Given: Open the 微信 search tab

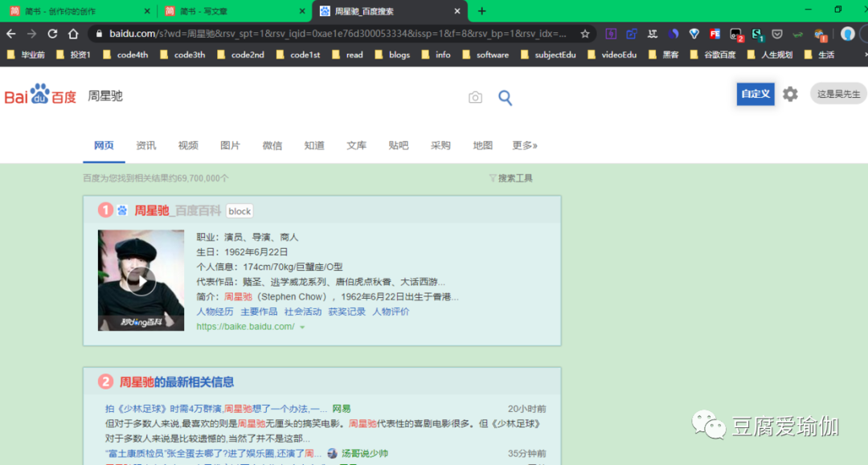Looking at the screenshot, I should (272, 145).
